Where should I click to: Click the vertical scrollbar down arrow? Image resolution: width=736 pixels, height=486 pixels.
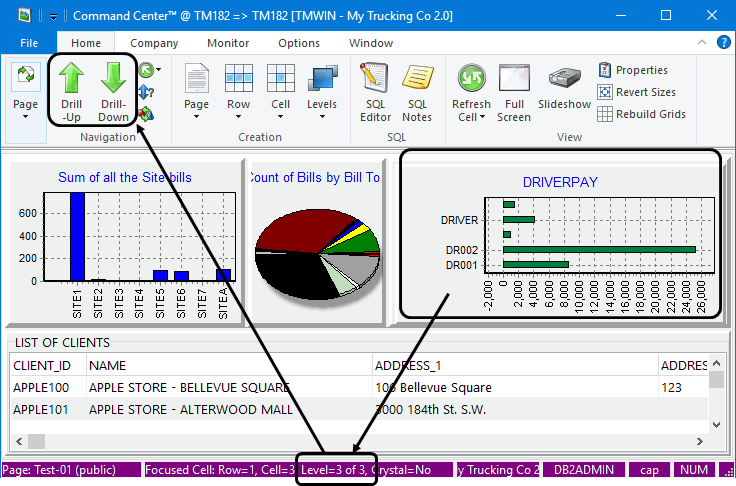pos(716,424)
